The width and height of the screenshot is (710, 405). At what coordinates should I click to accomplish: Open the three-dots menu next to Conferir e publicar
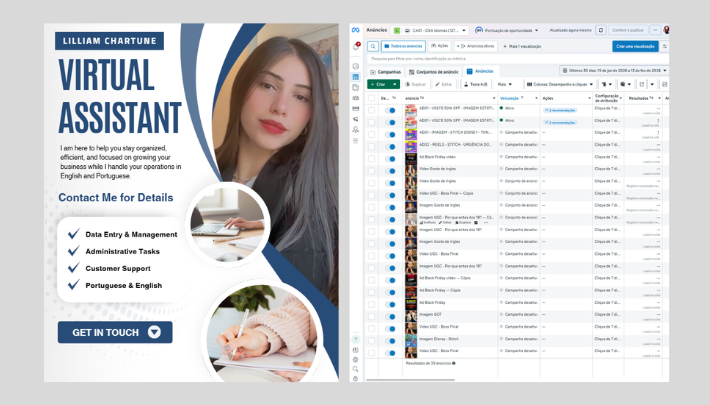coord(654,30)
